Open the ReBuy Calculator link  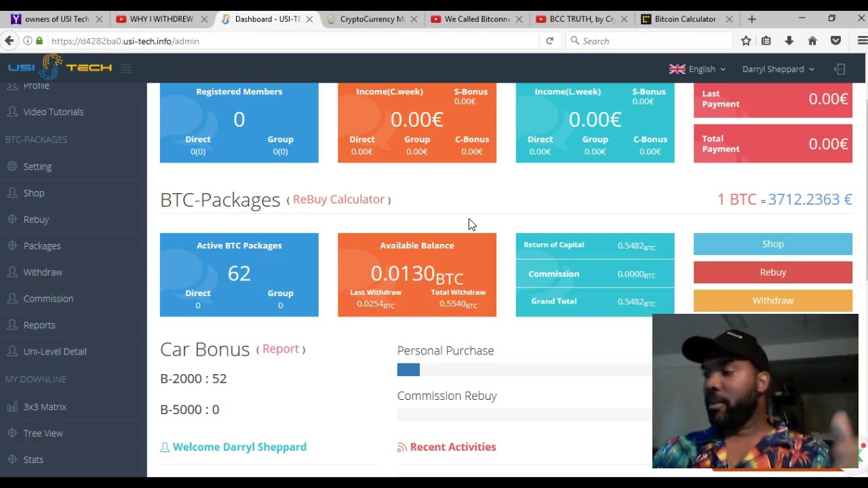coord(338,199)
